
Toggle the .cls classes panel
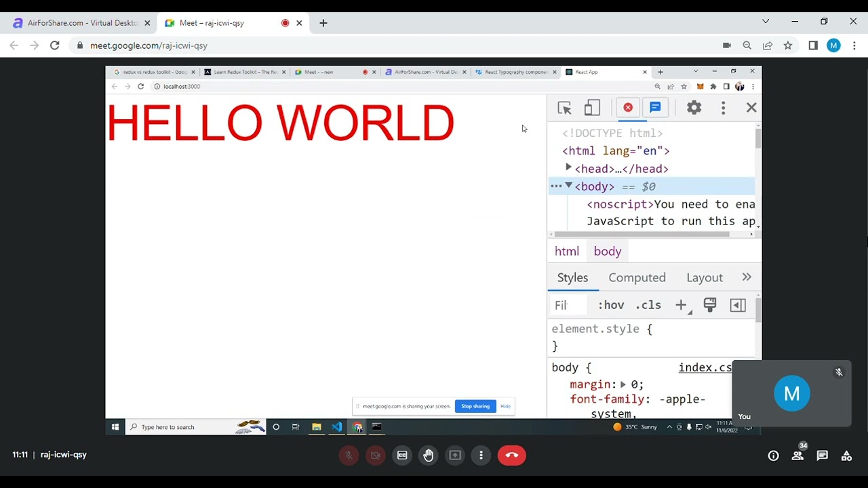coord(648,306)
